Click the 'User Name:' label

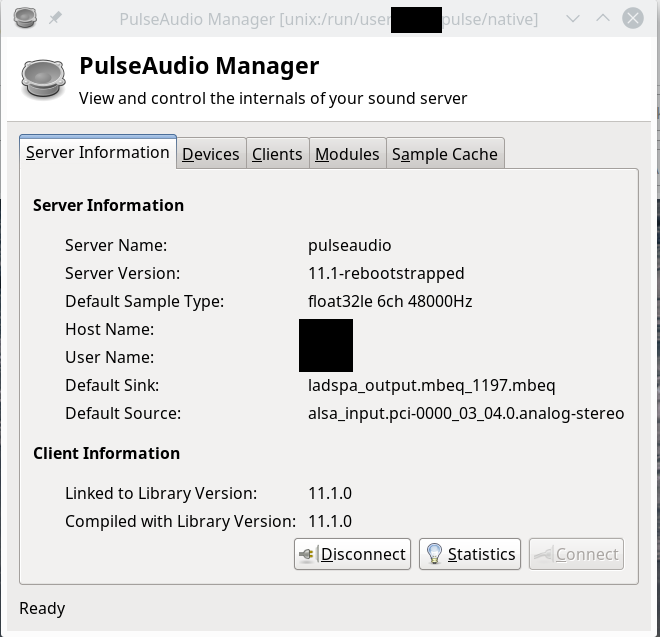tap(109, 357)
